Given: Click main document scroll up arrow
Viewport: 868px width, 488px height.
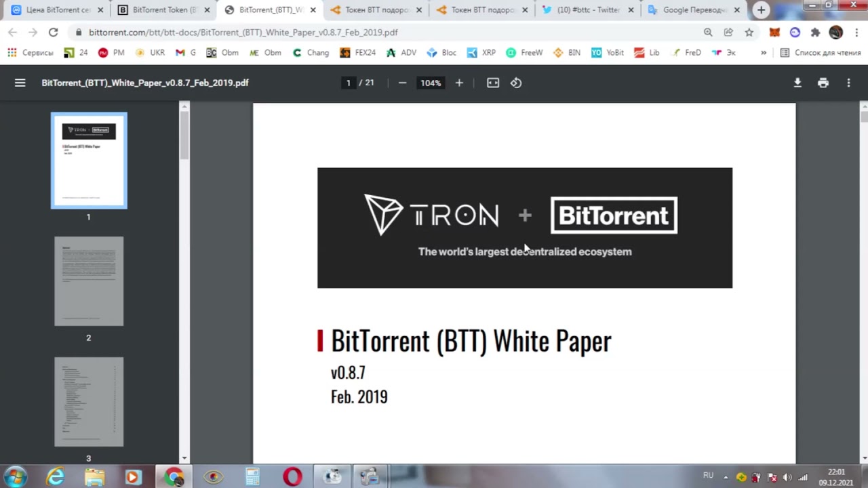Looking at the screenshot, I should tap(863, 106).
